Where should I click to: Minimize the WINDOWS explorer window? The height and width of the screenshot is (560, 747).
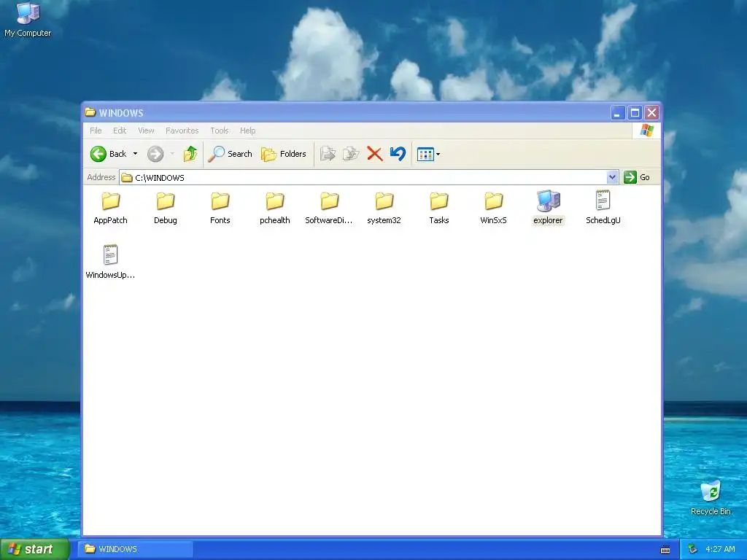click(x=617, y=113)
